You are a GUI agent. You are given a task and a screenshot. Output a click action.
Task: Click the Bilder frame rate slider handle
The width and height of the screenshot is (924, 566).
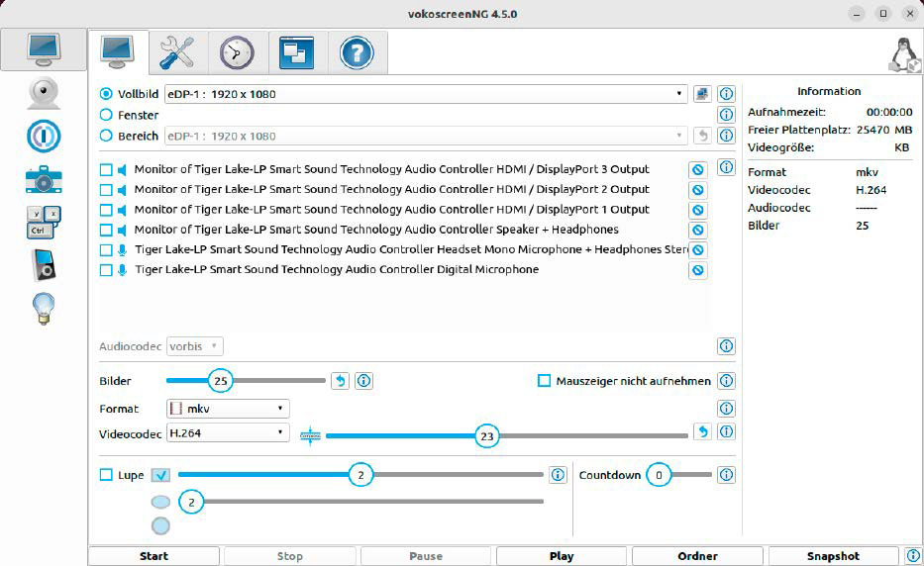click(x=221, y=381)
